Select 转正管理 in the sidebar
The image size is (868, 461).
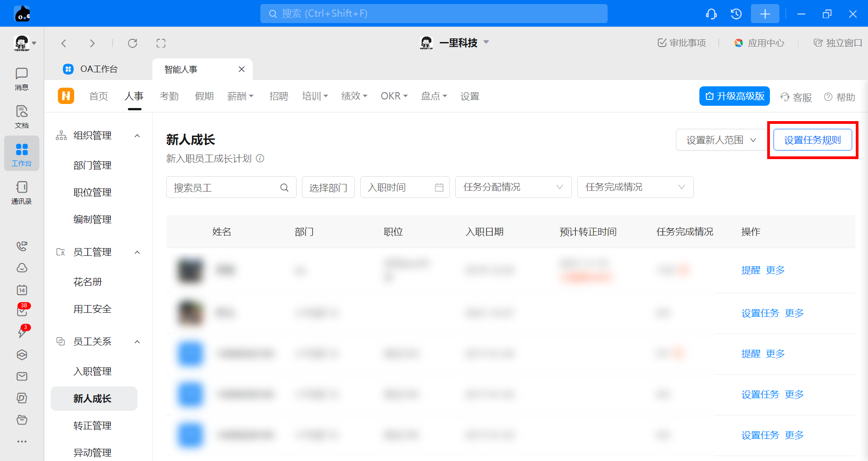pyautogui.click(x=92, y=426)
